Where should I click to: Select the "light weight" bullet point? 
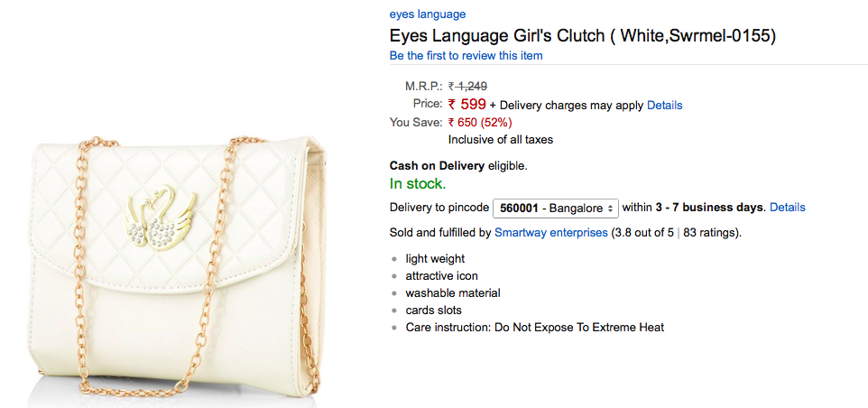[435, 259]
